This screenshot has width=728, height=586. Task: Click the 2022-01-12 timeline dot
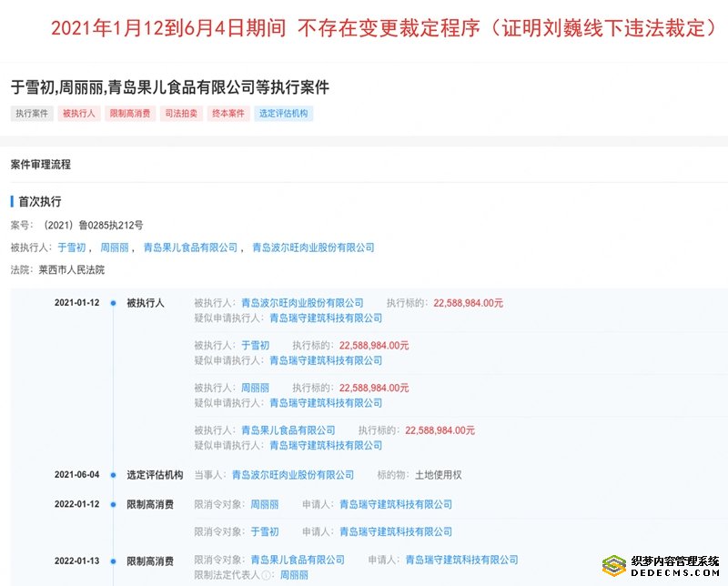coord(113,505)
